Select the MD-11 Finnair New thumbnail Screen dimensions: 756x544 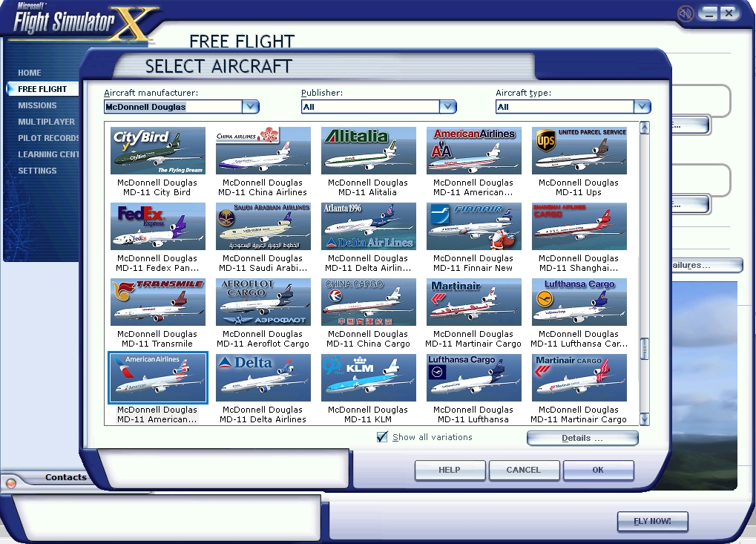click(x=473, y=226)
